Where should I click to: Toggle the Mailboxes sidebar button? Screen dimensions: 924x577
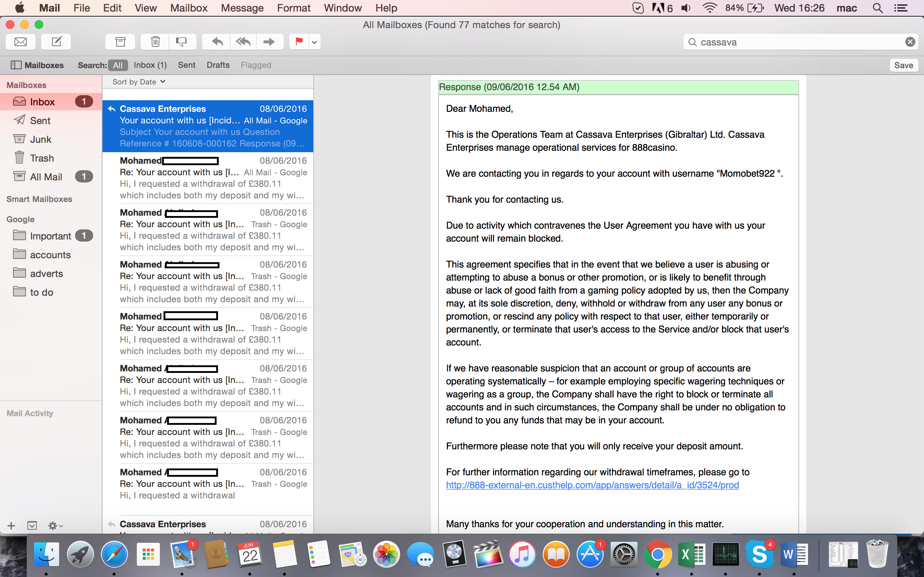pyautogui.click(x=37, y=65)
